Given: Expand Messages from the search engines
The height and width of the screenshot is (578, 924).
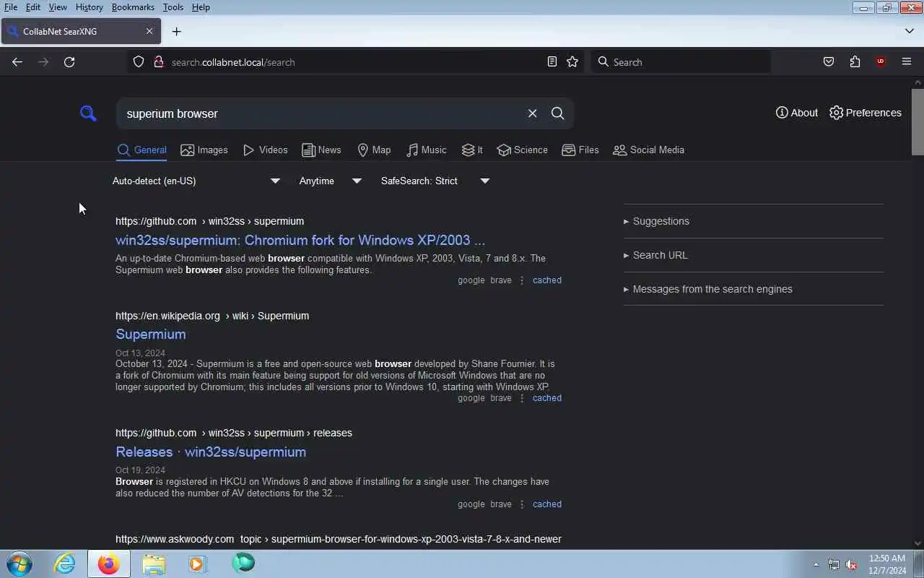Looking at the screenshot, I should (753, 289).
